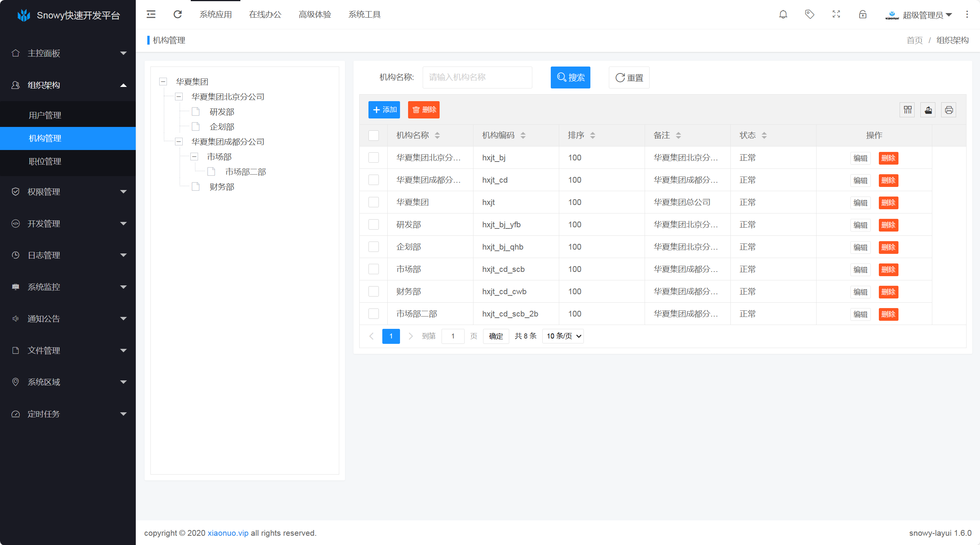
Task: Open the 用户管理 menu item
Action: click(45, 115)
